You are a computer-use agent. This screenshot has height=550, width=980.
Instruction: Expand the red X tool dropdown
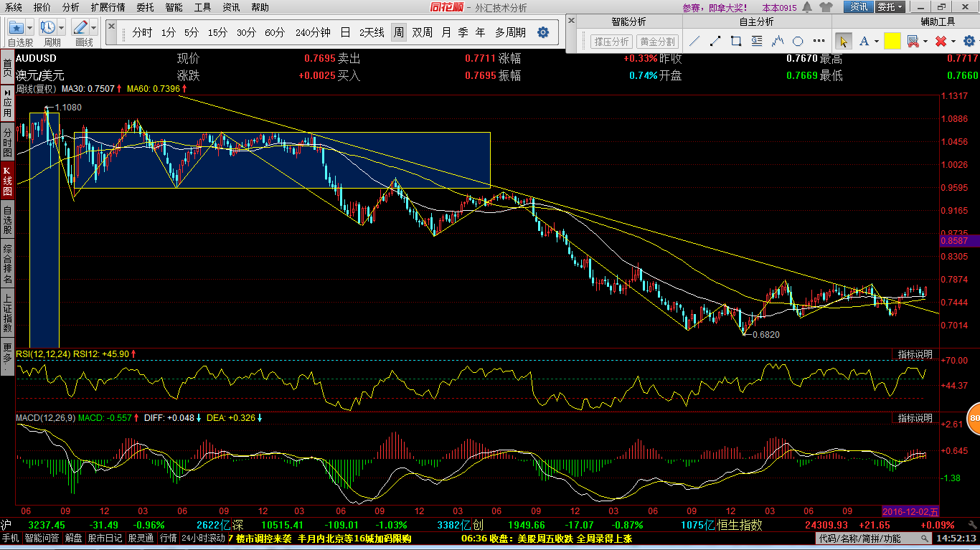click(953, 42)
